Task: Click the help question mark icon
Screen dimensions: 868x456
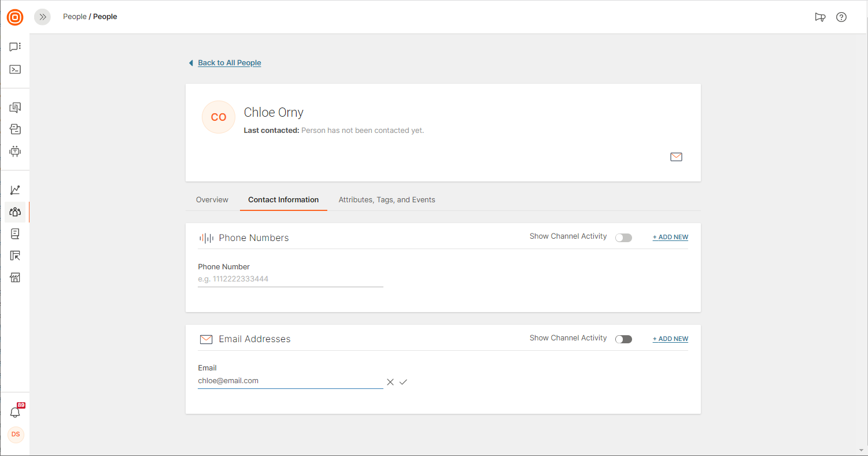Action: pyautogui.click(x=841, y=17)
